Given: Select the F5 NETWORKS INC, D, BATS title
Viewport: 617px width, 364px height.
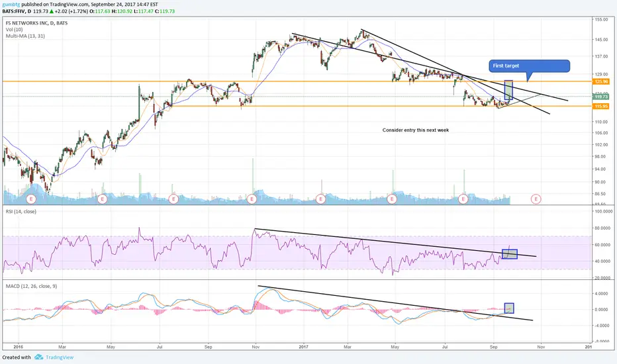Looking at the screenshot, I should [x=36, y=23].
